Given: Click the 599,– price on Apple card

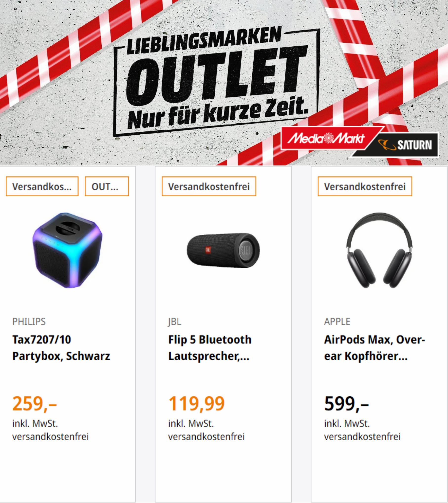Looking at the screenshot, I should click(346, 404).
